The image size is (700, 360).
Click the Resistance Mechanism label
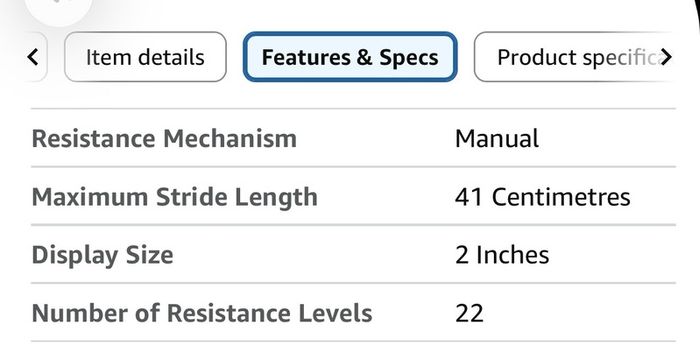(x=164, y=138)
